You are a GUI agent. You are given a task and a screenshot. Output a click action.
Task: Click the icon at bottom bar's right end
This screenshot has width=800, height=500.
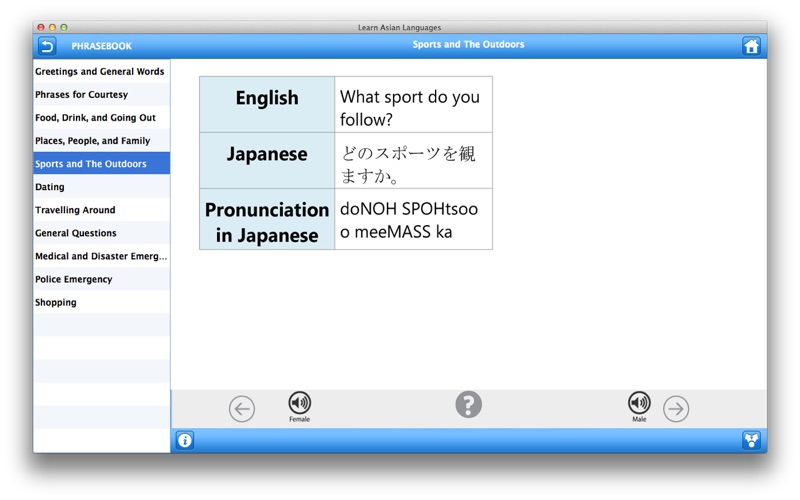[751, 440]
